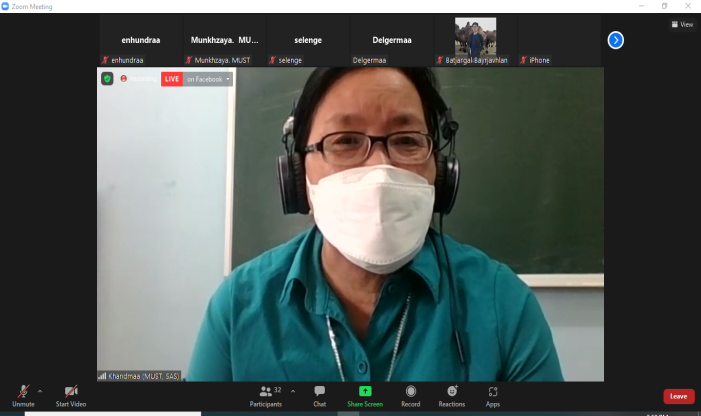Screen dimensions: 701x416
Task: Click the green Share Screen button
Action: (365, 396)
